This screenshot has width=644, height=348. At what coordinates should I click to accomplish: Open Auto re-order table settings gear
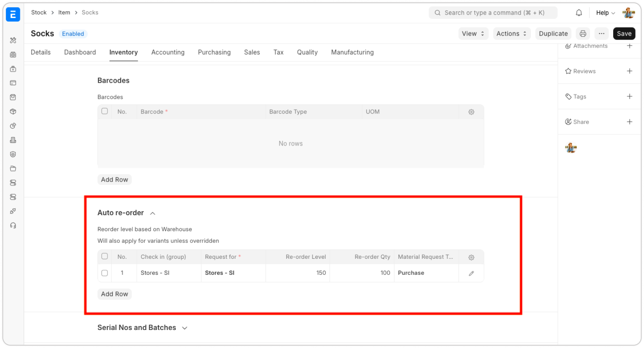[471, 257]
